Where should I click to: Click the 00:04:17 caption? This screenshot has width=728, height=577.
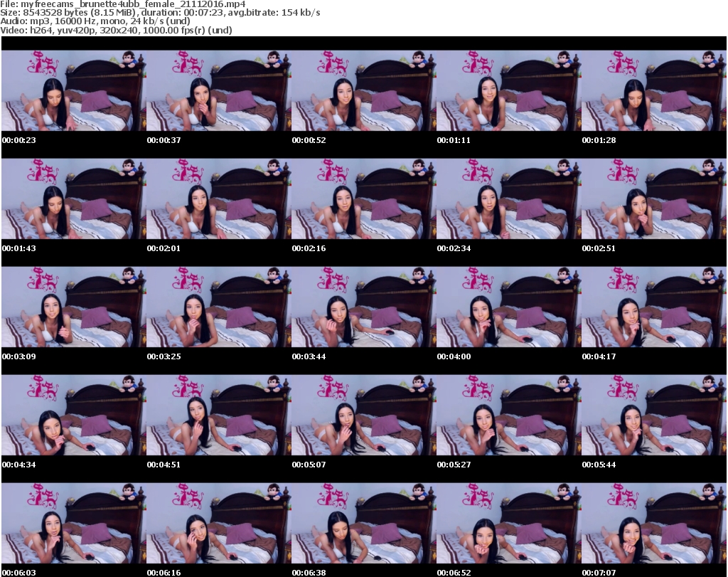(x=599, y=356)
